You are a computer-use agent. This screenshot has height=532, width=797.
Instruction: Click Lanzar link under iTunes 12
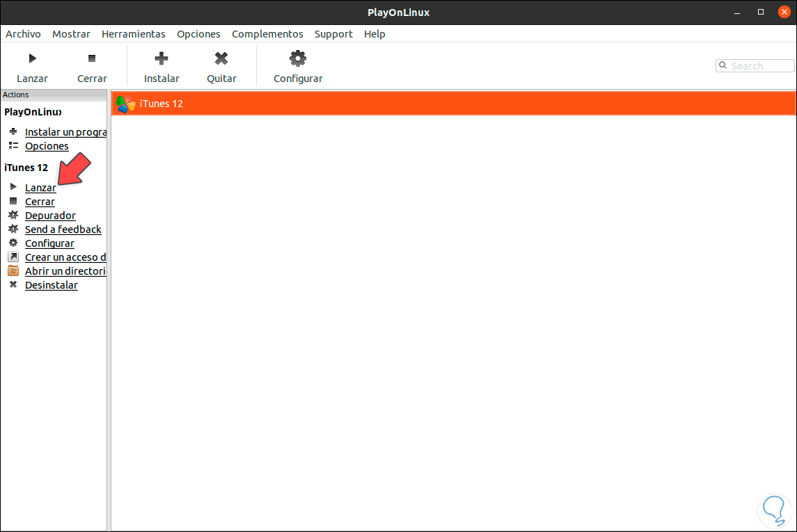coord(40,188)
